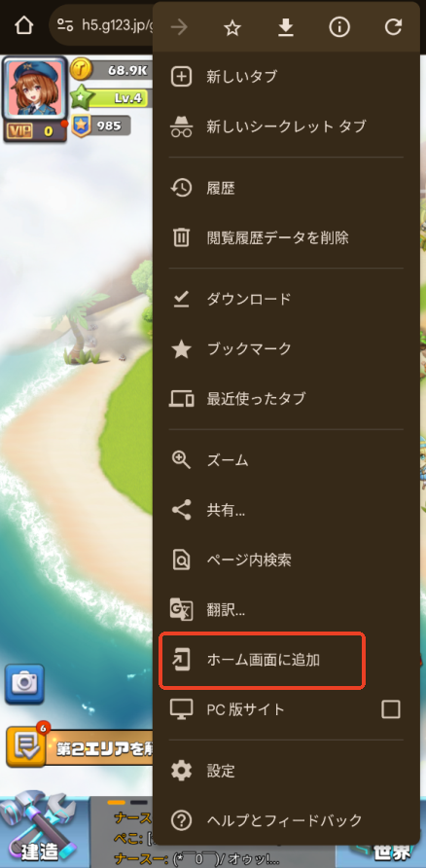Reload the page with the refresh icon
Screen dimensions: 426x868
[x=393, y=27]
